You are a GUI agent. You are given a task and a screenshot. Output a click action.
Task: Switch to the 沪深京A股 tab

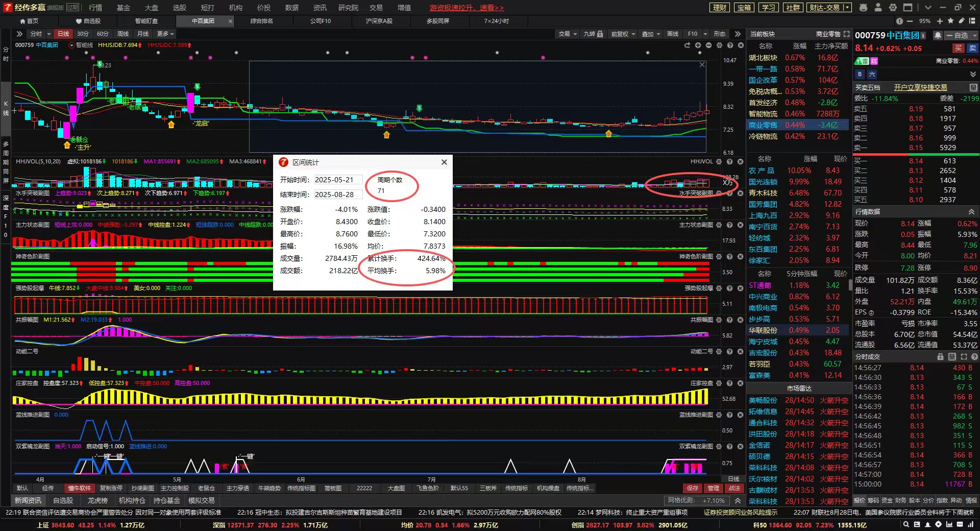(379, 21)
